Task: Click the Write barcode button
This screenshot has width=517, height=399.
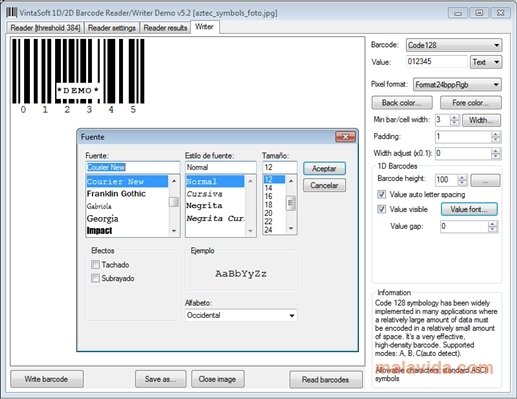Action: click(47, 379)
